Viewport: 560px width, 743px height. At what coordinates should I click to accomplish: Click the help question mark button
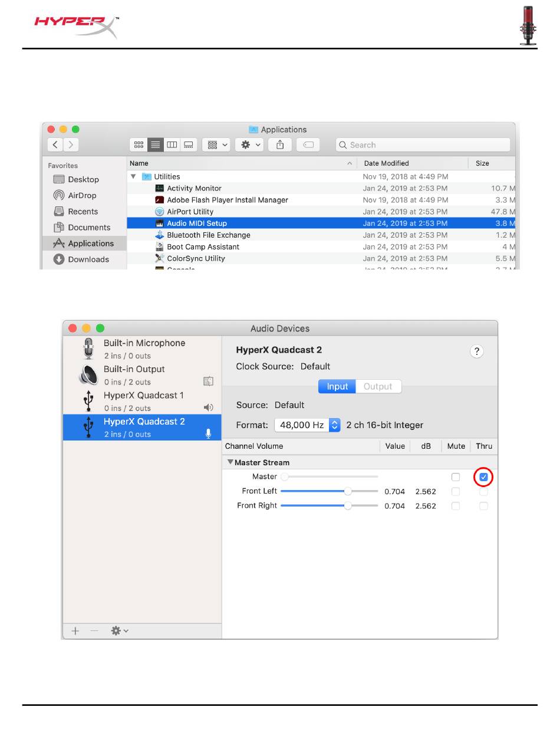coord(477,351)
